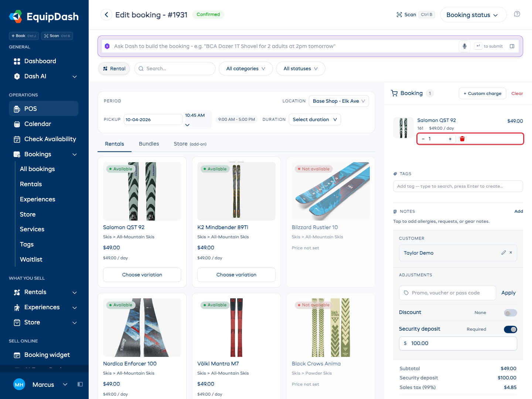Viewport: 532px width, 399px height.
Task: Click the Add notes link
Action: click(519, 211)
